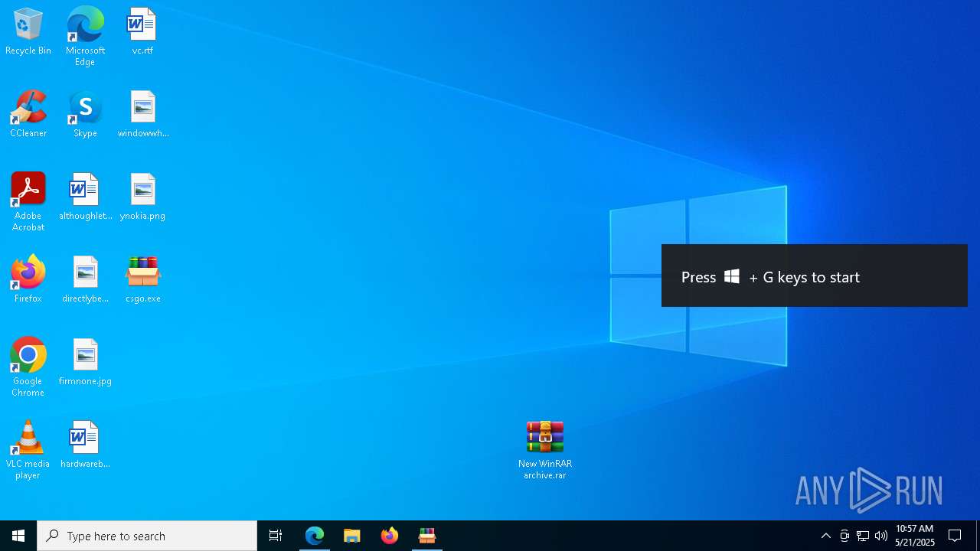This screenshot has width=980, height=551.
Task: Open the Action Center notifications icon
Action: coord(955,536)
